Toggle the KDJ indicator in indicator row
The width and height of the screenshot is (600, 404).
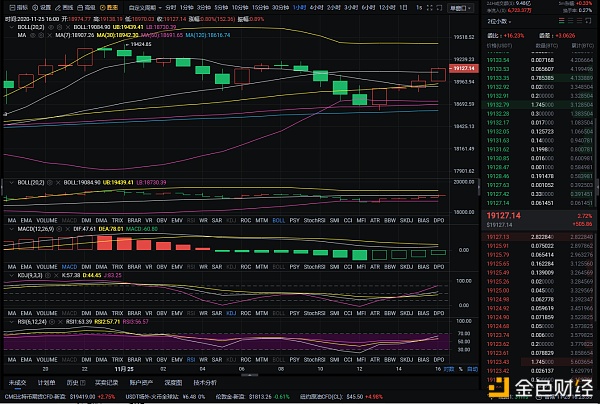[x=233, y=219]
